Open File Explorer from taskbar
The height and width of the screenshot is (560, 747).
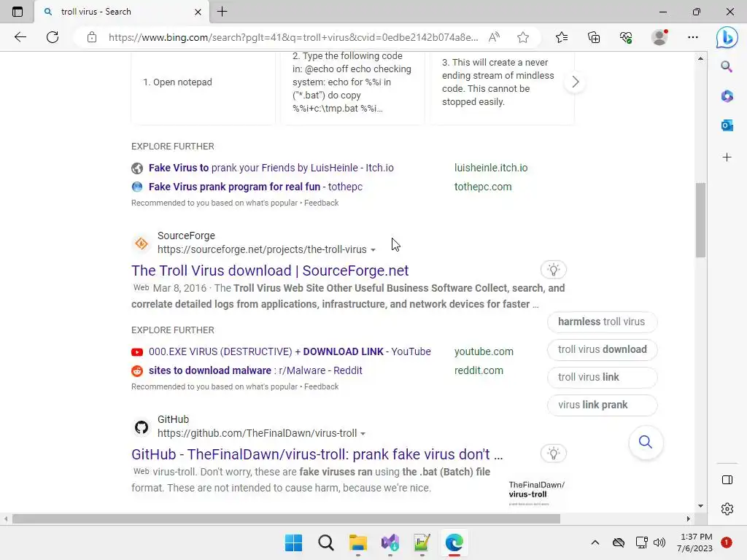(357, 542)
